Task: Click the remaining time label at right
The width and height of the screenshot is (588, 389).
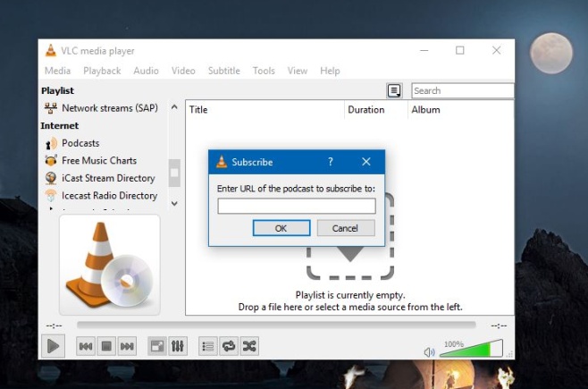Action: (499, 326)
